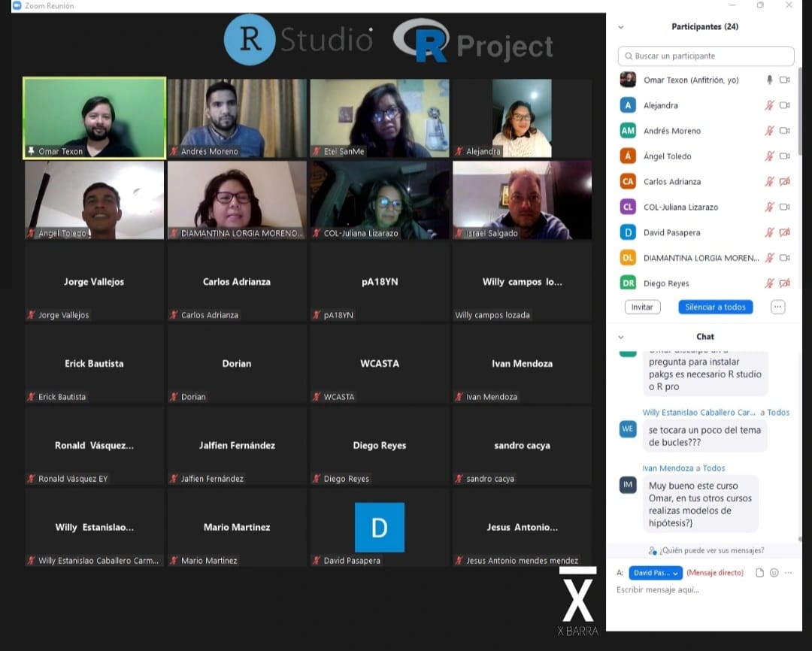Image resolution: width=812 pixels, height=651 pixels.
Task: Click Omar Texon's microphone icon in participants list
Action: pos(770,80)
